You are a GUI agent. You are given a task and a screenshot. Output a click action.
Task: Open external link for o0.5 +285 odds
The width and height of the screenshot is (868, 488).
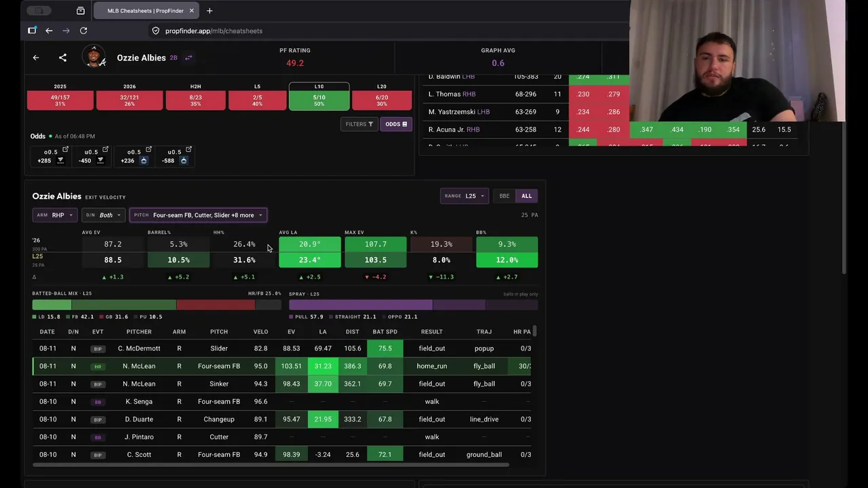(x=66, y=150)
